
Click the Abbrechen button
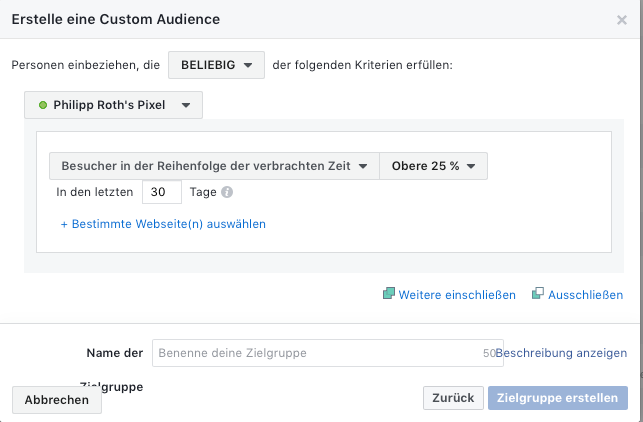click(57, 400)
